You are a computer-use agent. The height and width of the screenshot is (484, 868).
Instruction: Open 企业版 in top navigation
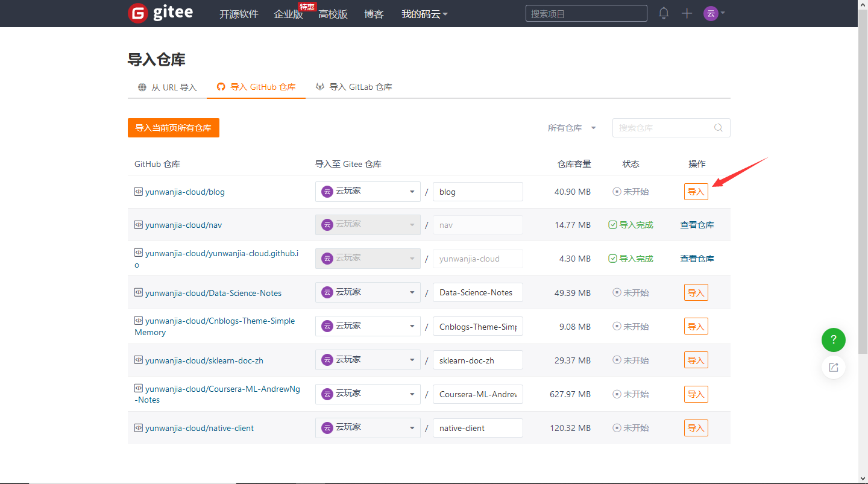coord(288,14)
